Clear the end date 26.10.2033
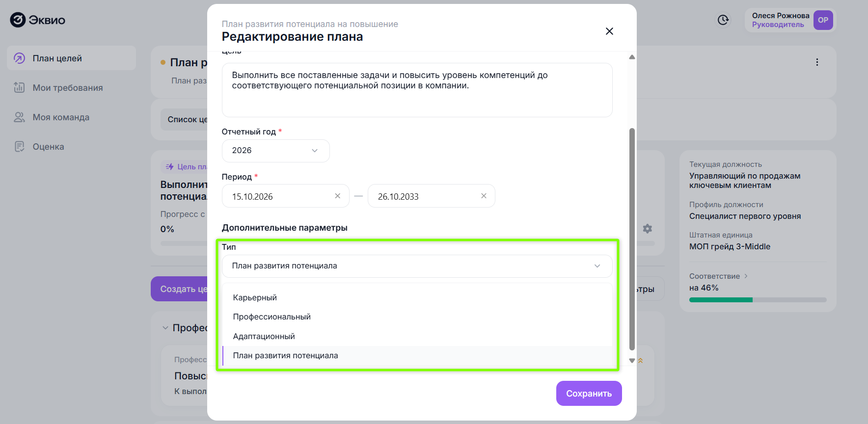This screenshot has height=424, width=868. click(x=484, y=196)
